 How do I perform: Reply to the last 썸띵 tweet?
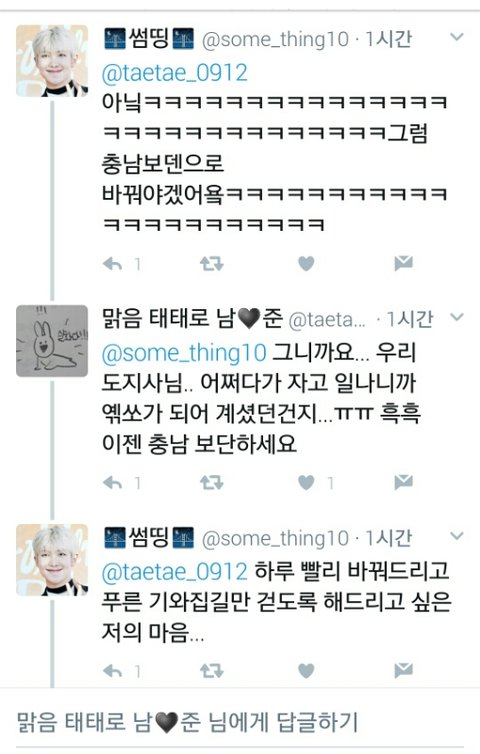point(113,671)
